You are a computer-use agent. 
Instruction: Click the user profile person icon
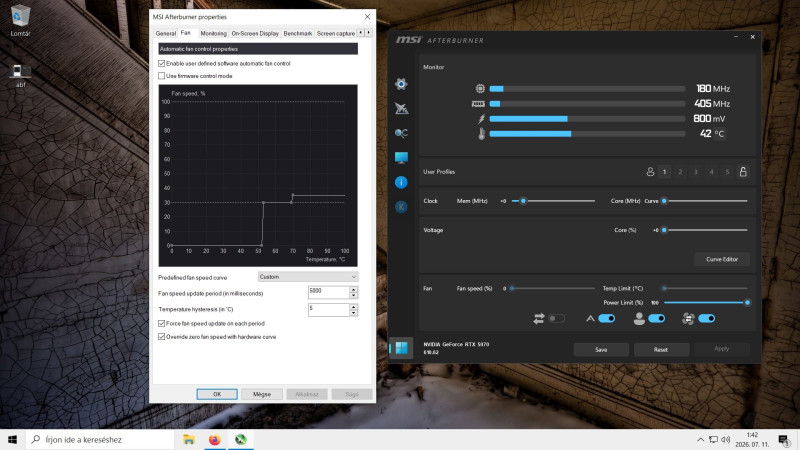[650, 172]
